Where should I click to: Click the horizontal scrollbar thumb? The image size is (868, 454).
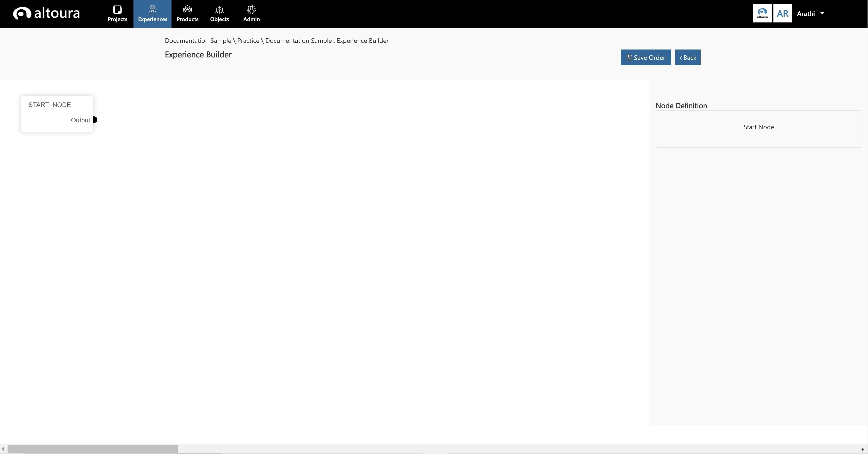coord(92,449)
